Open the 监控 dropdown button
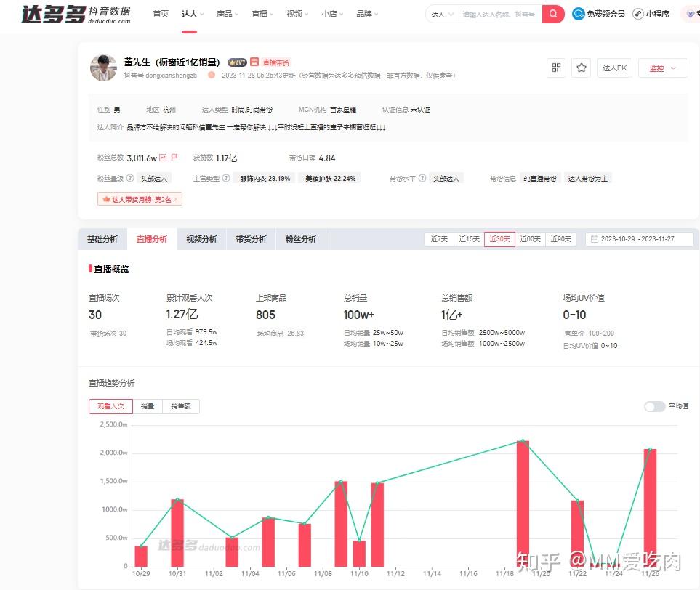Screen dimensions: 700x590 point(663,68)
